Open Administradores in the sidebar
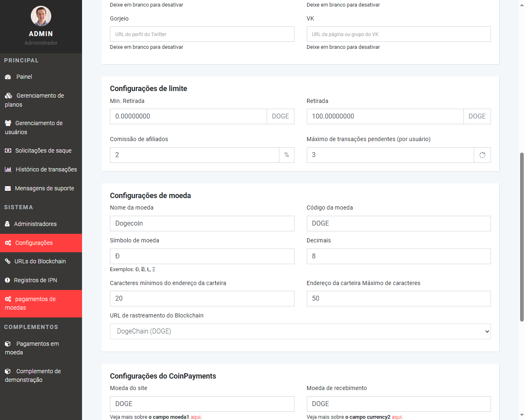Viewport: 525px width, 420px height. coord(35,224)
